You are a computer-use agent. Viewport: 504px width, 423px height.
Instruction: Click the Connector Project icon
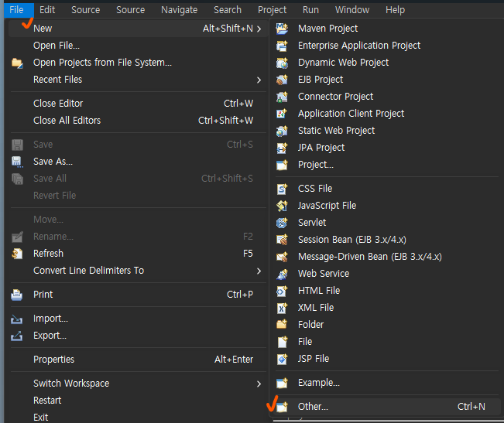click(282, 97)
